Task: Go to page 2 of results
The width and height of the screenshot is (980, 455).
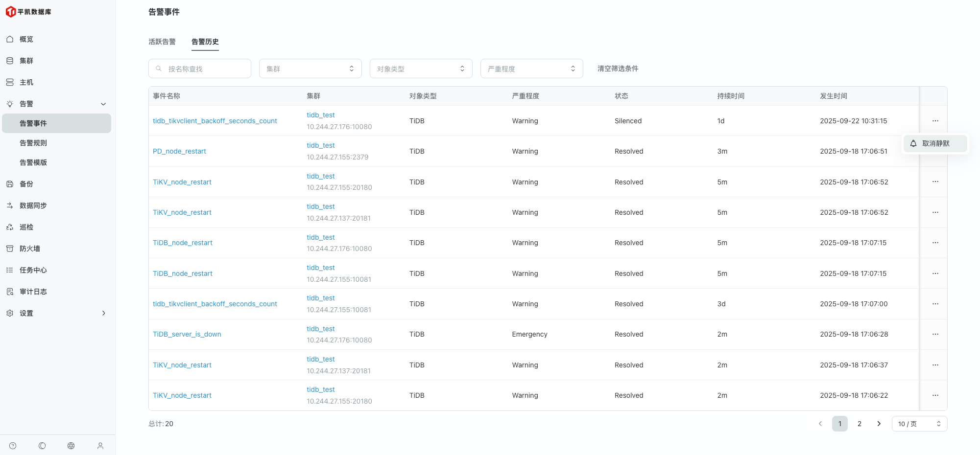Action: (x=859, y=424)
